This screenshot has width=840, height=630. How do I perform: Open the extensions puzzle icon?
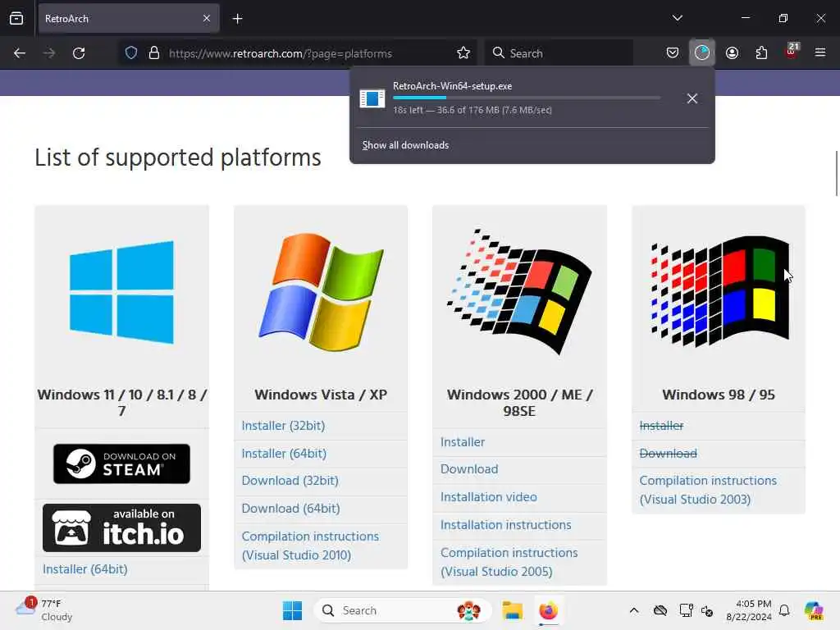761,53
